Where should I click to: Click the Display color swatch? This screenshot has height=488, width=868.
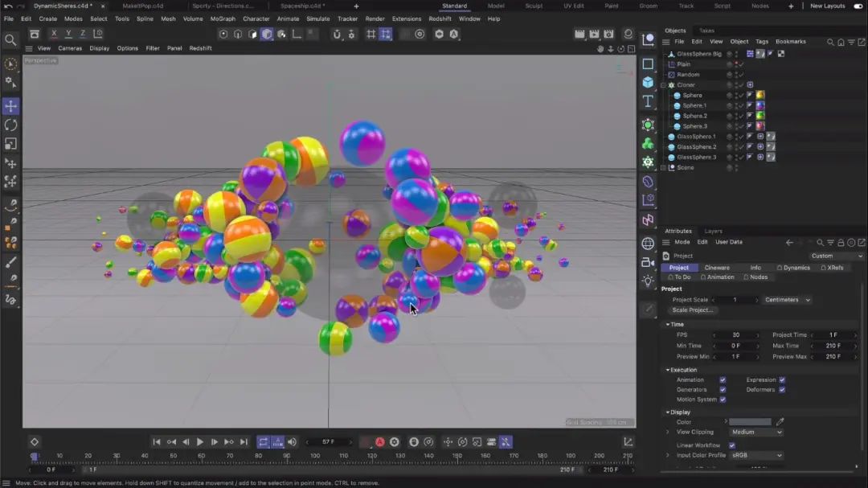(x=749, y=422)
